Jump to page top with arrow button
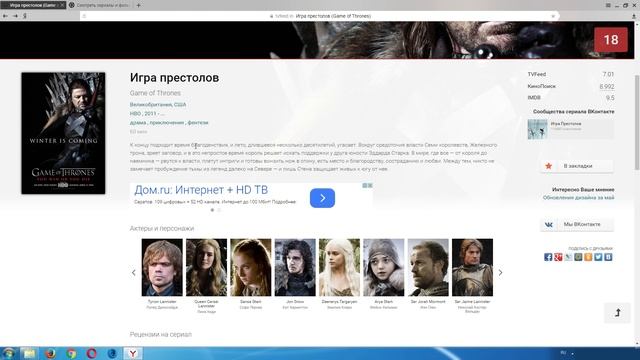Viewport: 640px width, 360px height. pyautogui.click(x=617, y=313)
